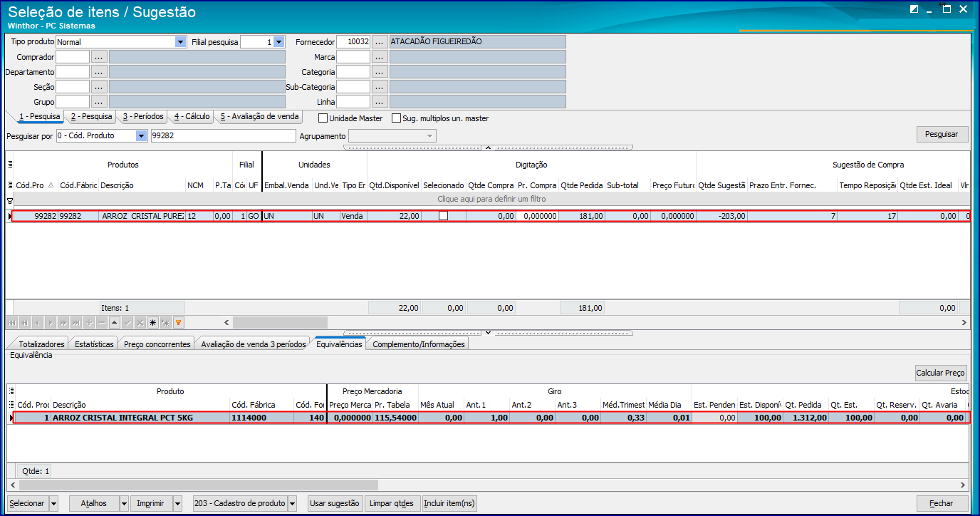Click Usar sugestão button

[334, 503]
